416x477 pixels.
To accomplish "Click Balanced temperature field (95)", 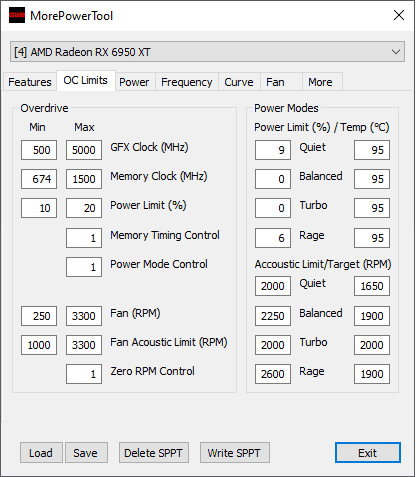I will 372,179.
